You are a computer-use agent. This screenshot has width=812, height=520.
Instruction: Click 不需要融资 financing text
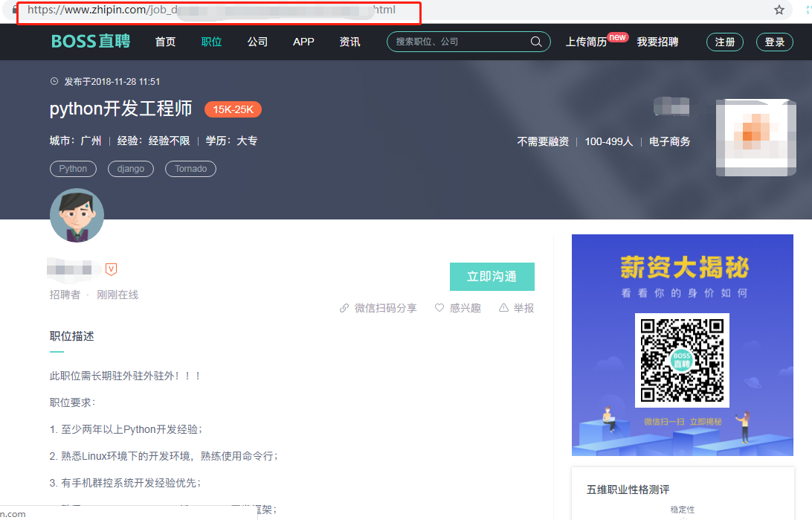point(543,141)
